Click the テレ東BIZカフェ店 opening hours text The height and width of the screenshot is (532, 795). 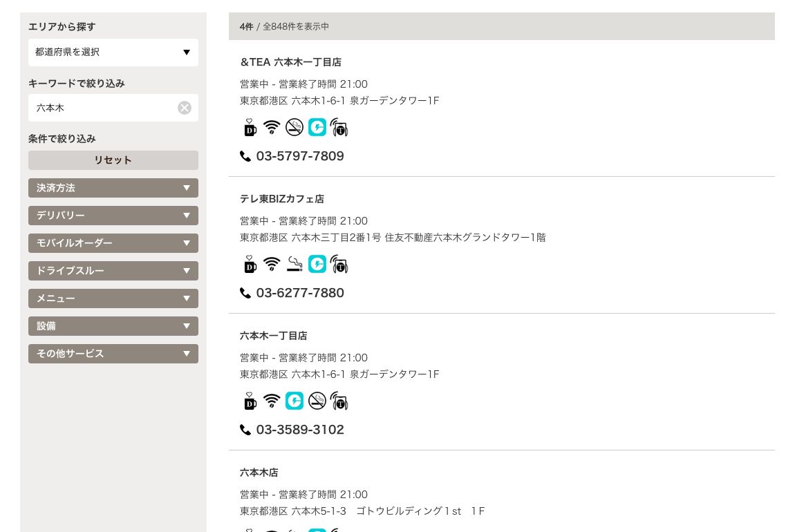click(x=303, y=221)
